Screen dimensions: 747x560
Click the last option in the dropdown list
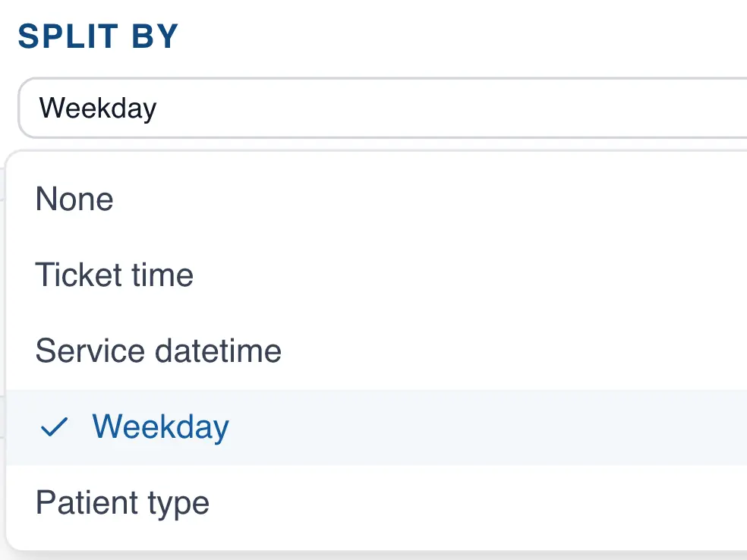tap(122, 502)
